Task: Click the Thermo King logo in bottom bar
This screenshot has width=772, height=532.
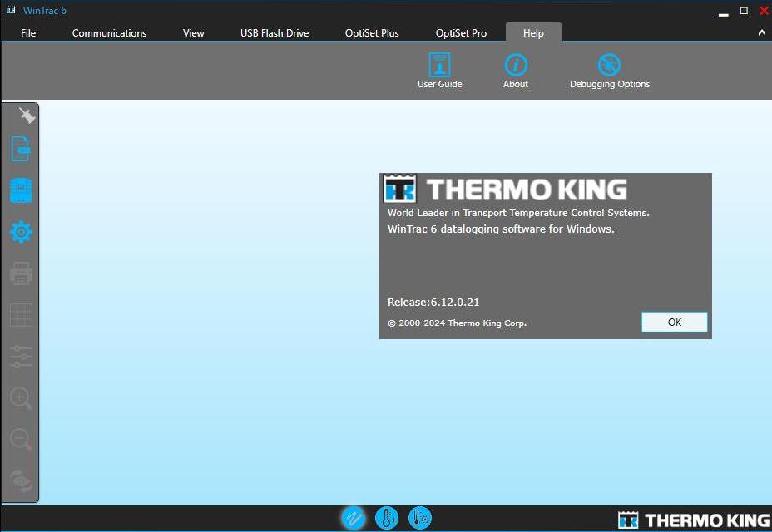Action: pyautogui.click(x=694, y=520)
